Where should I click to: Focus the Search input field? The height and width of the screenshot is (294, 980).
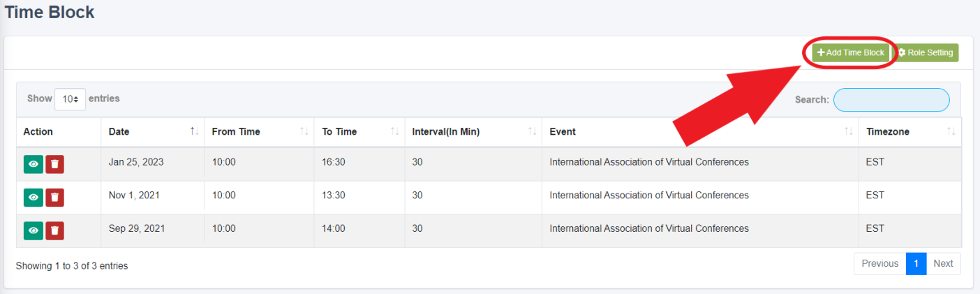pyautogui.click(x=891, y=100)
